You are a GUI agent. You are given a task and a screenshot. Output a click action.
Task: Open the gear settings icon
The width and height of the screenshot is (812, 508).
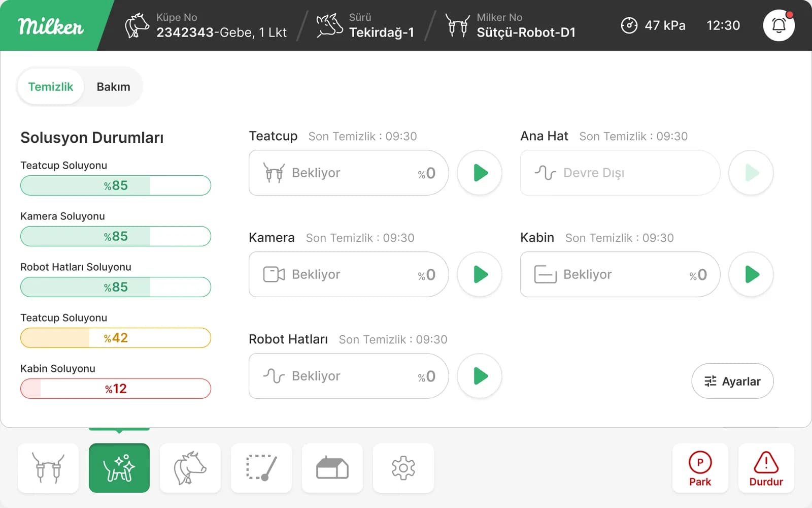pyautogui.click(x=403, y=468)
